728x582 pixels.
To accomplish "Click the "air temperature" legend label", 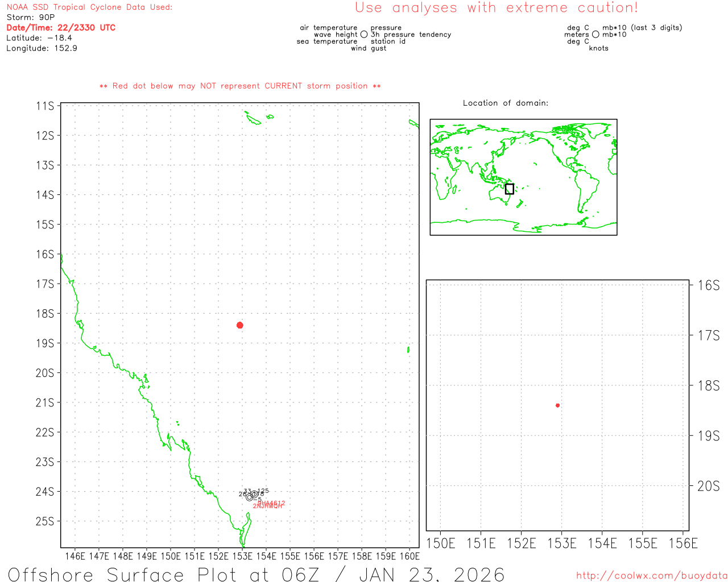I will (329, 28).
